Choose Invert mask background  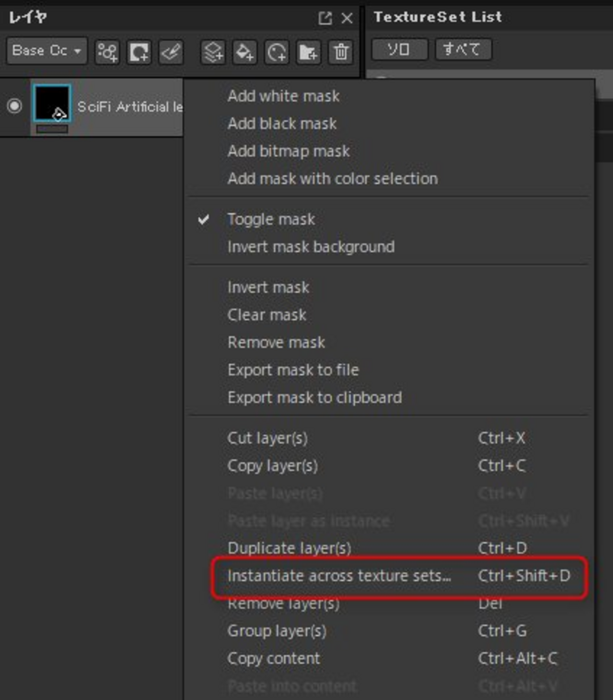coord(388,247)
